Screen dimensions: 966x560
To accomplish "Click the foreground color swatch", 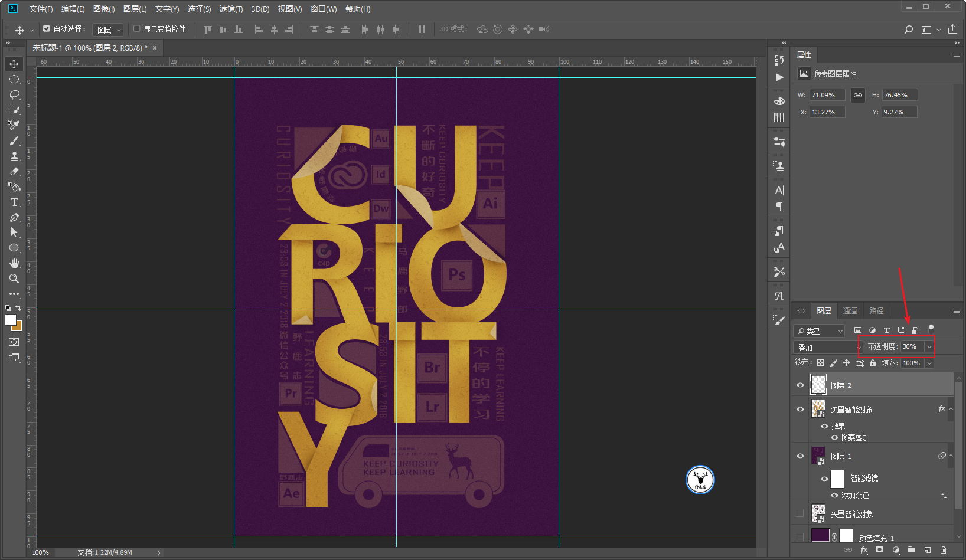I will point(10,319).
